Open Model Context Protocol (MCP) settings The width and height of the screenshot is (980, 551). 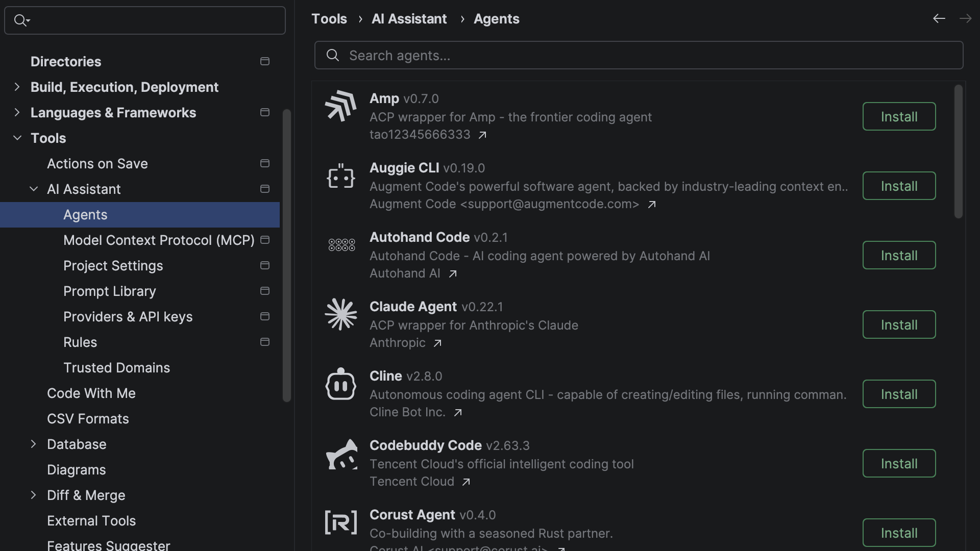coord(159,240)
